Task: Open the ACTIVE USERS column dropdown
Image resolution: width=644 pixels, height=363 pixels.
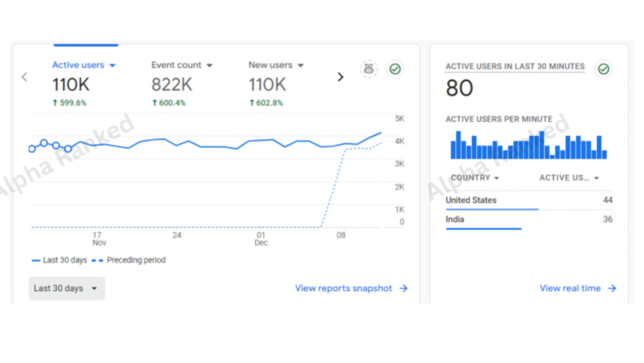Action: [569, 178]
